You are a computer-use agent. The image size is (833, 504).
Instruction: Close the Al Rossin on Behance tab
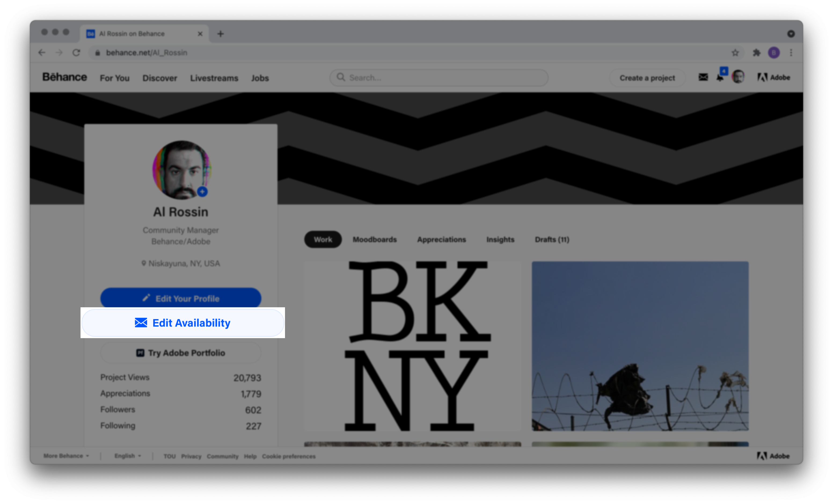(200, 34)
